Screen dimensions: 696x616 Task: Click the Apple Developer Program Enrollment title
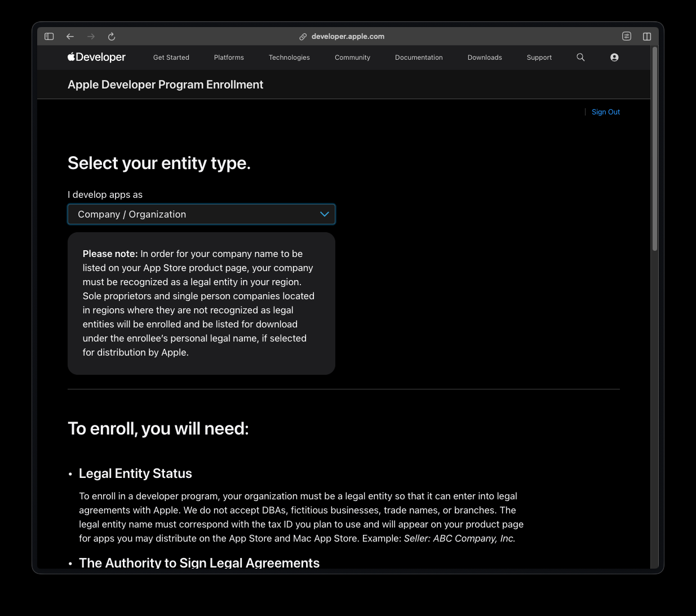(165, 85)
